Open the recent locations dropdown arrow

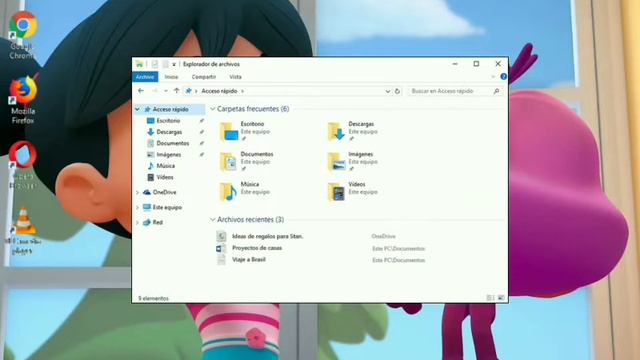click(x=166, y=91)
